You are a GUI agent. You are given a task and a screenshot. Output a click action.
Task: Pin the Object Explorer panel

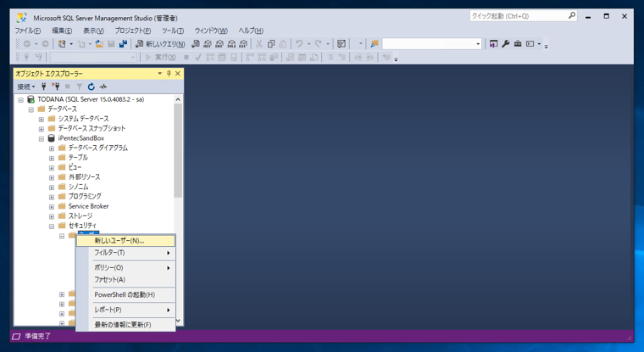click(169, 74)
